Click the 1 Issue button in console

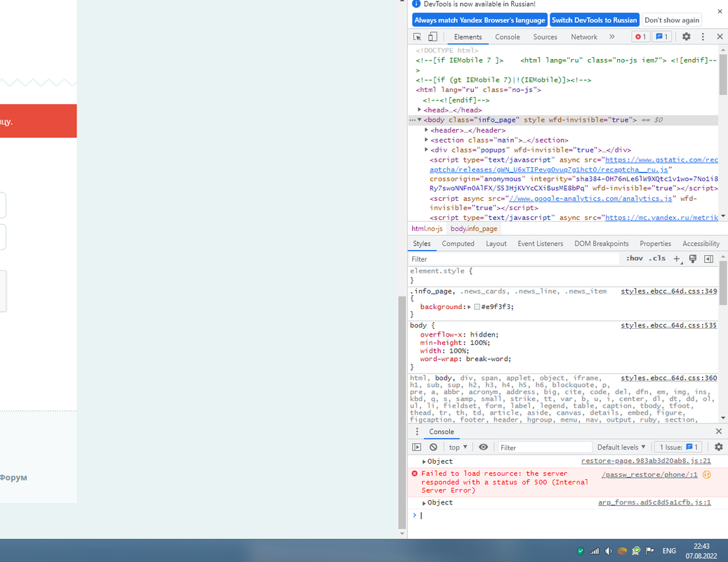point(678,447)
